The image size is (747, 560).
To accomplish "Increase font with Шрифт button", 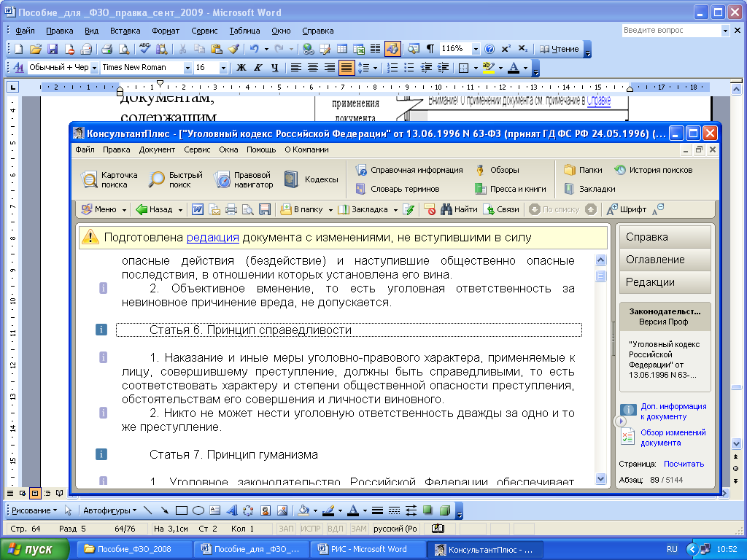I will [626, 209].
